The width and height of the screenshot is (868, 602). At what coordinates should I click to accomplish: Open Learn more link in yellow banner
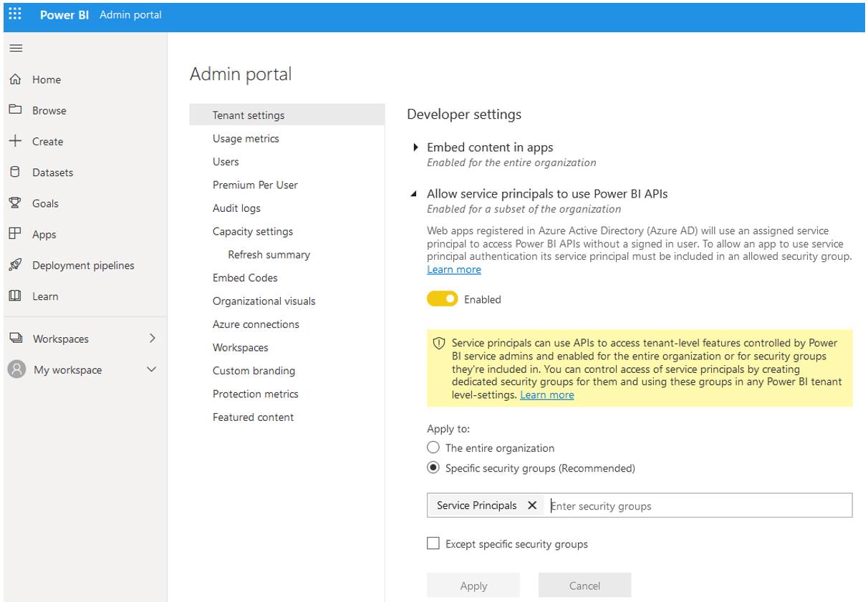[x=547, y=394]
